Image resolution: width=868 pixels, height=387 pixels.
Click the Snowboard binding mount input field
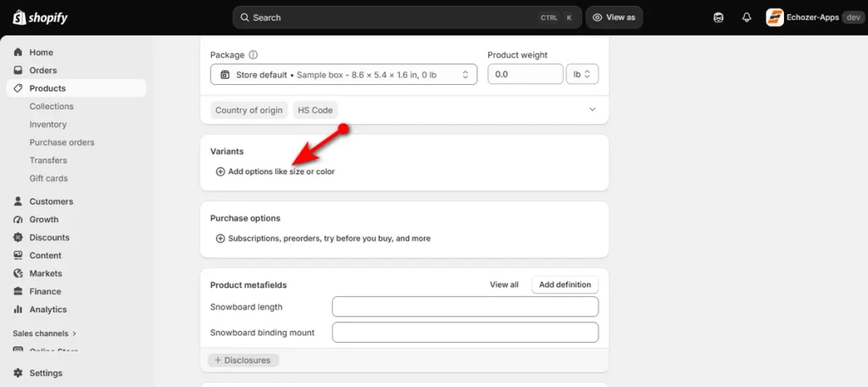(465, 333)
